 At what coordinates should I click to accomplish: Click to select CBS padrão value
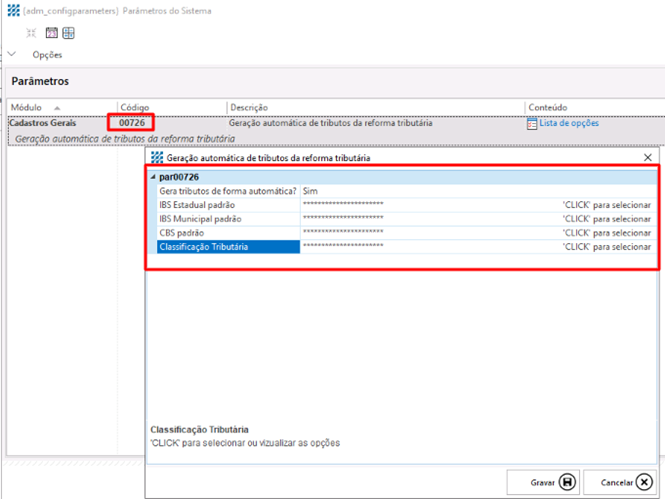coord(606,232)
